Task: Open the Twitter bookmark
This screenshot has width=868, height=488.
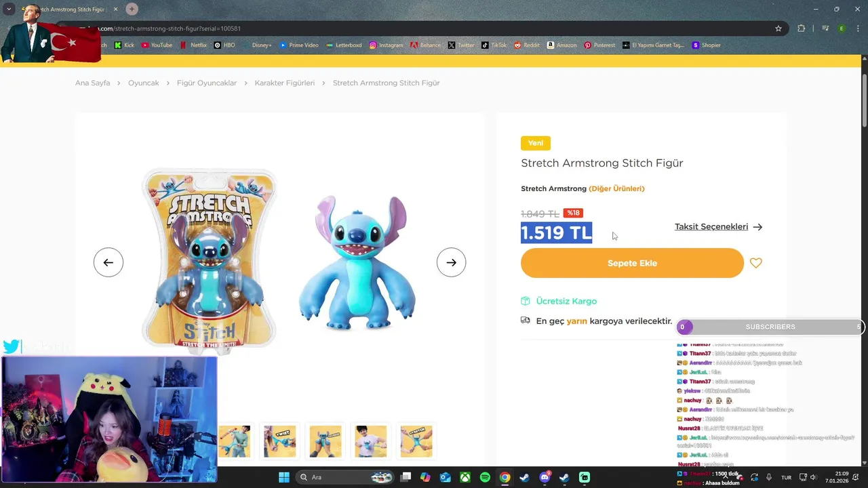Action: point(461,45)
